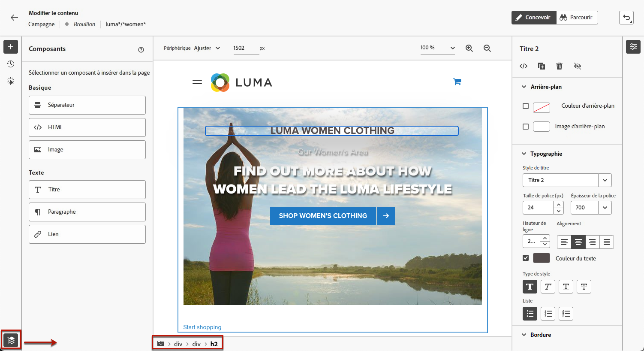Image resolution: width=644 pixels, height=351 pixels.
Task: Select h2 in the breadcrumb
Action: pos(214,344)
